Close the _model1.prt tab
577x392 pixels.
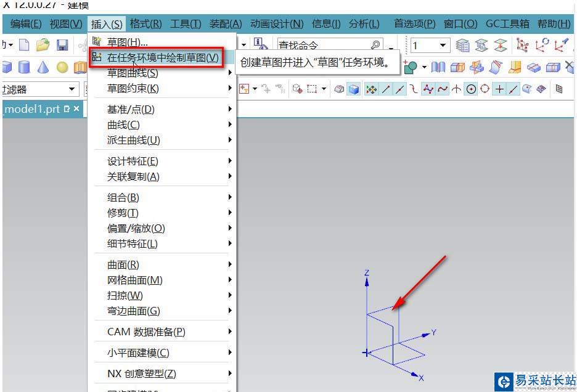[76, 109]
